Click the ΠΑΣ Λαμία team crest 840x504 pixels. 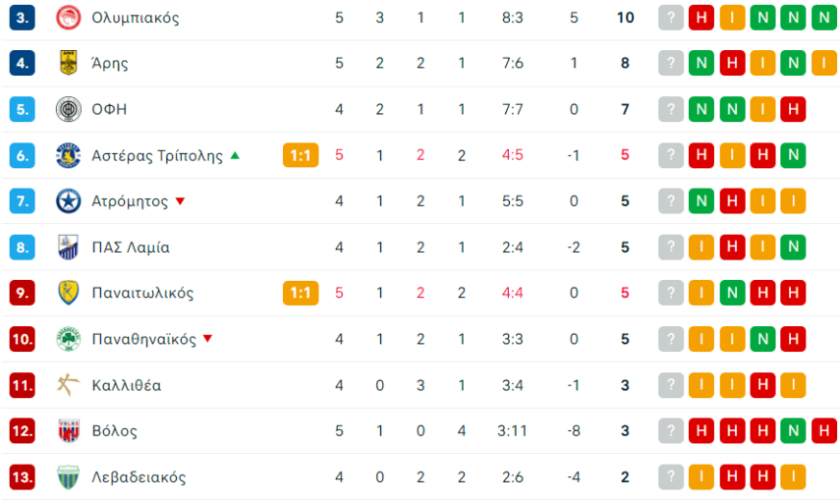tap(68, 248)
